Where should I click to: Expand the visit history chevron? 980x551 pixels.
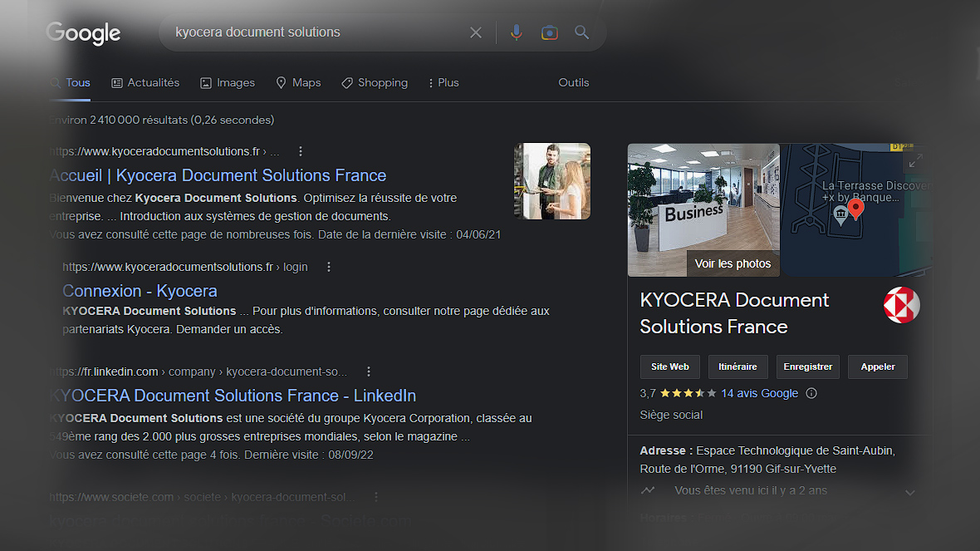coord(909,492)
